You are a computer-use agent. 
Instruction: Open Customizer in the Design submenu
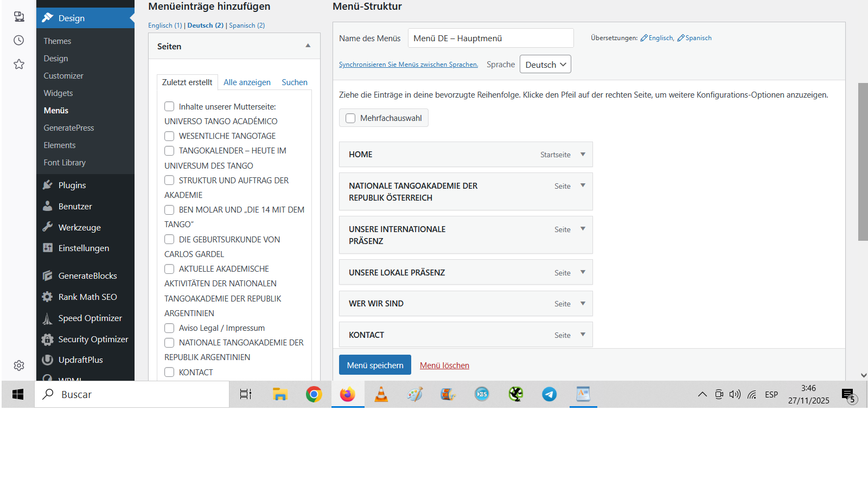pyautogui.click(x=63, y=76)
